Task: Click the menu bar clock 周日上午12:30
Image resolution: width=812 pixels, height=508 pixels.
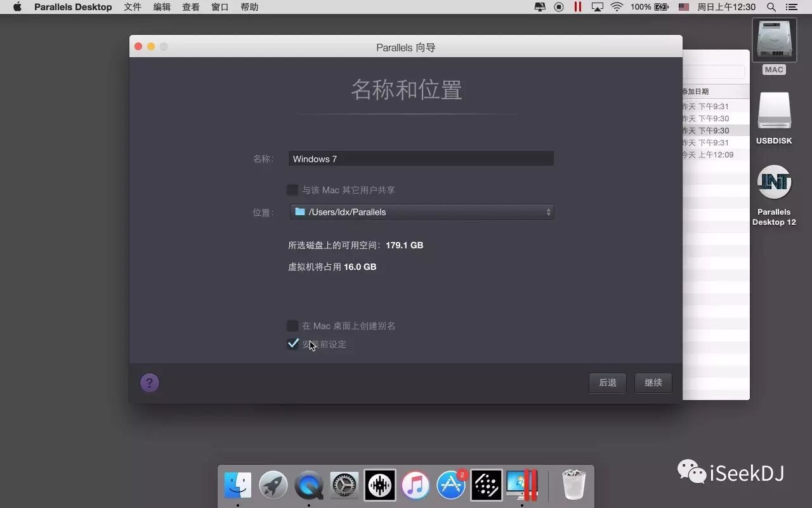Action: [x=726, y=7]
